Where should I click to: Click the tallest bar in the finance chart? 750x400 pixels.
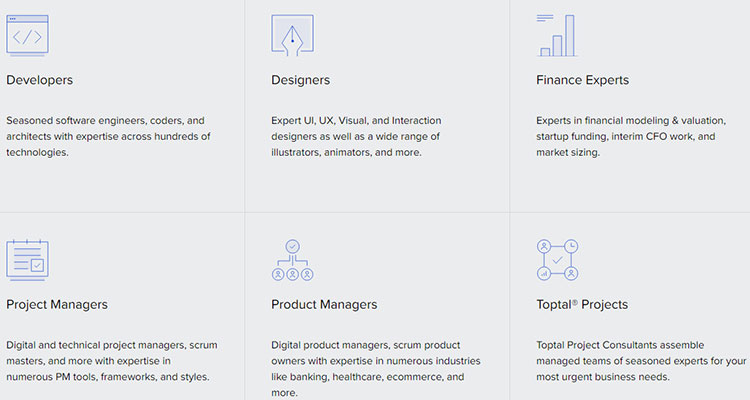click(x=570, y=35)
